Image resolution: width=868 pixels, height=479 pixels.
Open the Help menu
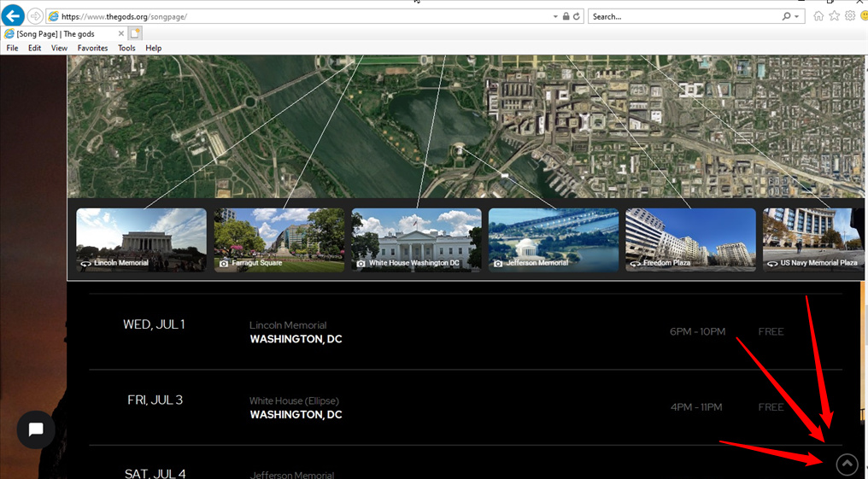tap(153, 48)
